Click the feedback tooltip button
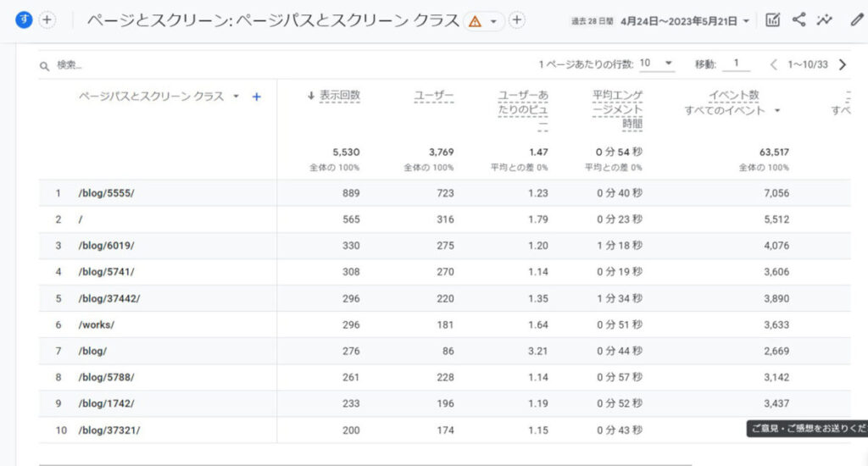The image size is (868, 466). click(806, 429)
